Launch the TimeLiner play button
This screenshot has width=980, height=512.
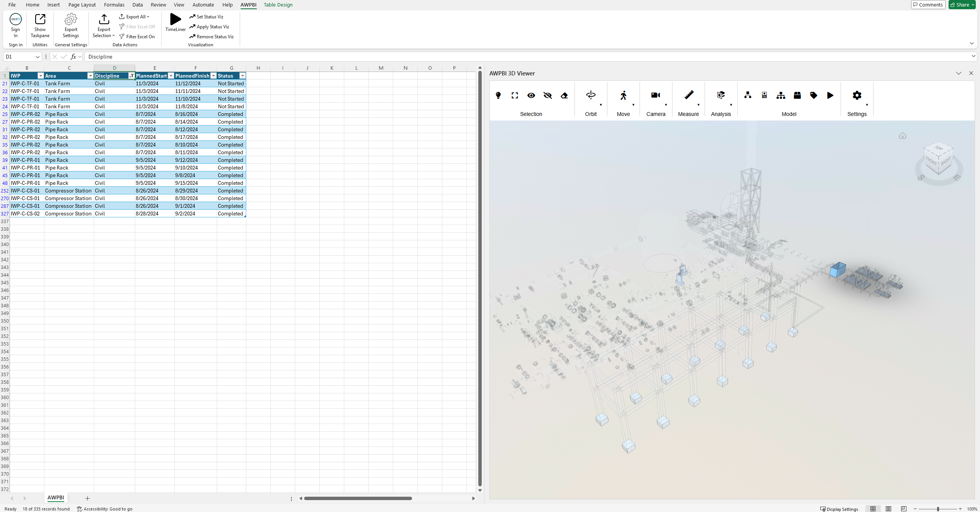click(x=175, y=22)
